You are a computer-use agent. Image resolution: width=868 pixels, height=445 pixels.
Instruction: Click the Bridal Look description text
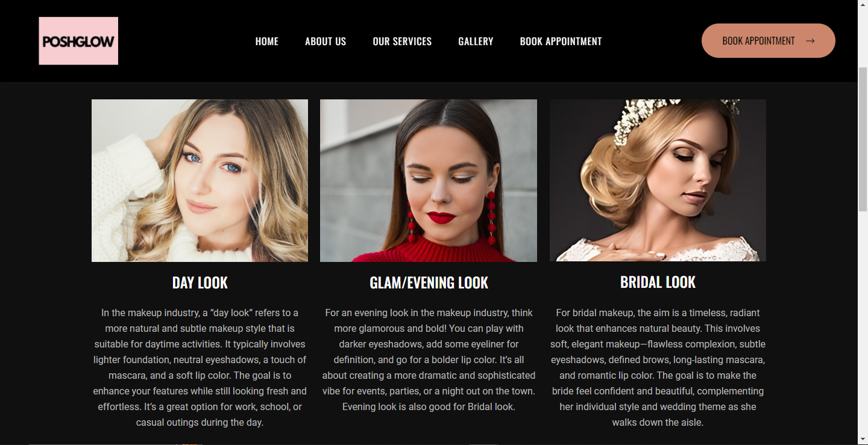coord(658,367)
